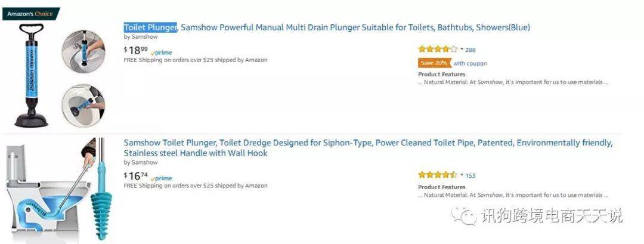The image size is (644, 244).
Task: Open the 288 customer reviews link
Action: (x=470, y=50)
